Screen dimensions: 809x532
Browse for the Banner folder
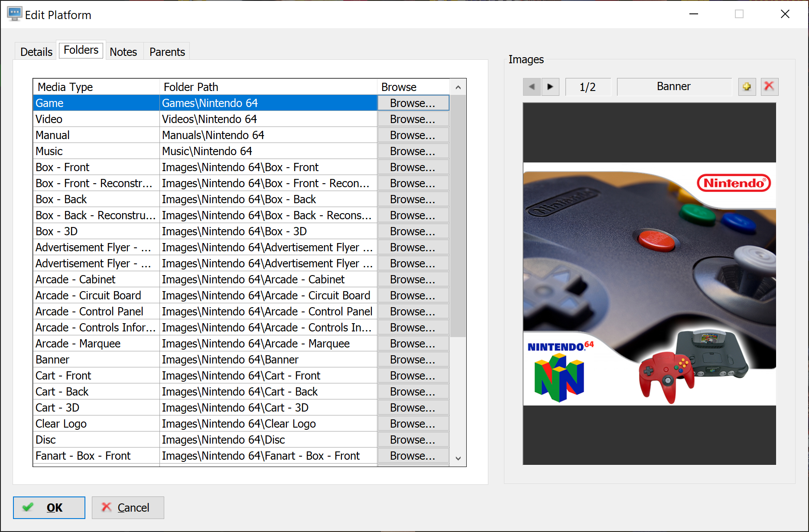coord(413,360)
